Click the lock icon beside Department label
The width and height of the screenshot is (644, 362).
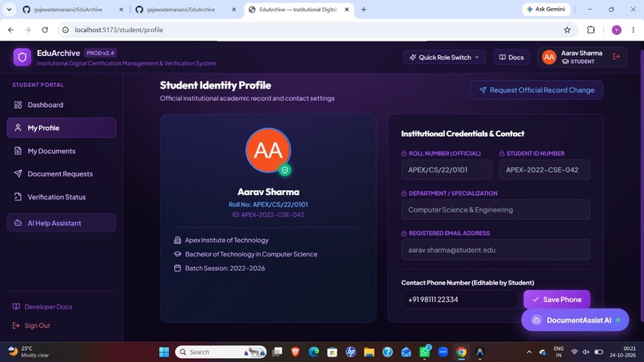(403, 193)
